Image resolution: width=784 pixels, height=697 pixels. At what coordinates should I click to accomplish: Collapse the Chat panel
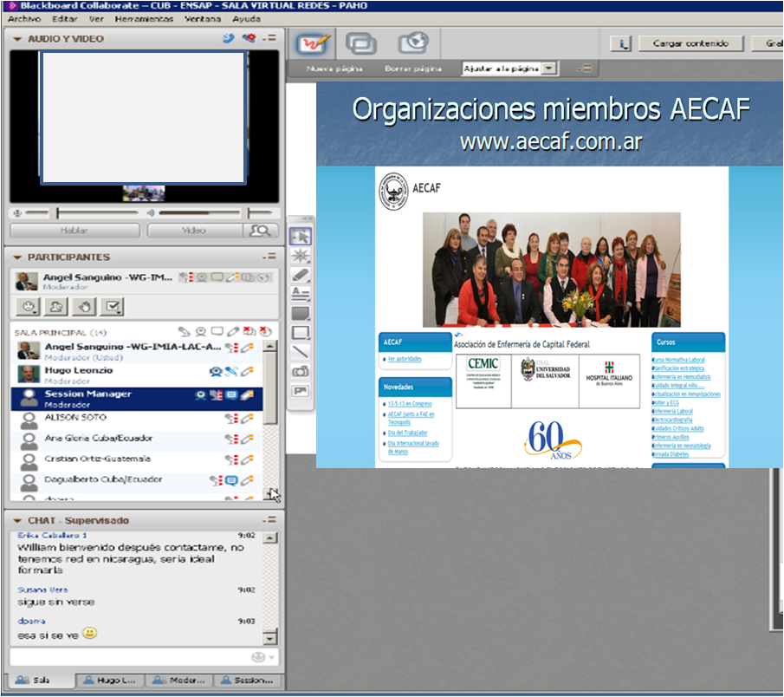coord(17,521)
